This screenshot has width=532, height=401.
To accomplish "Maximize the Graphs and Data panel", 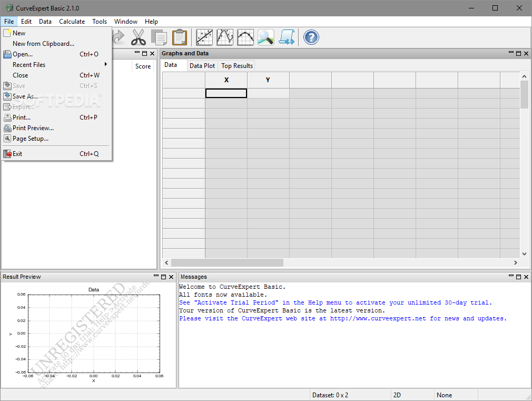I will click(518, 53).
